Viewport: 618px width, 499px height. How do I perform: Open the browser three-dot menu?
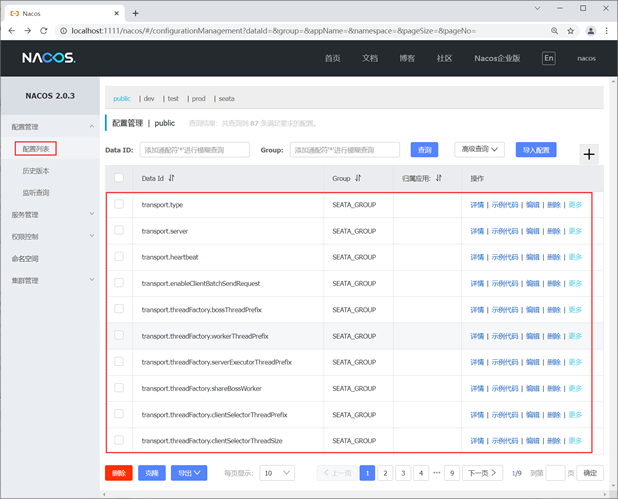(x=606, y=31)
